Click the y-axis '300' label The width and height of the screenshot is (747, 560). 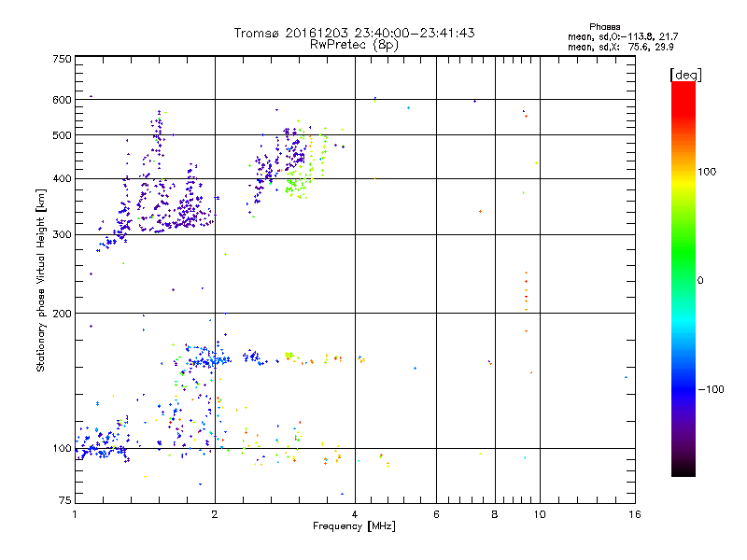62,235
